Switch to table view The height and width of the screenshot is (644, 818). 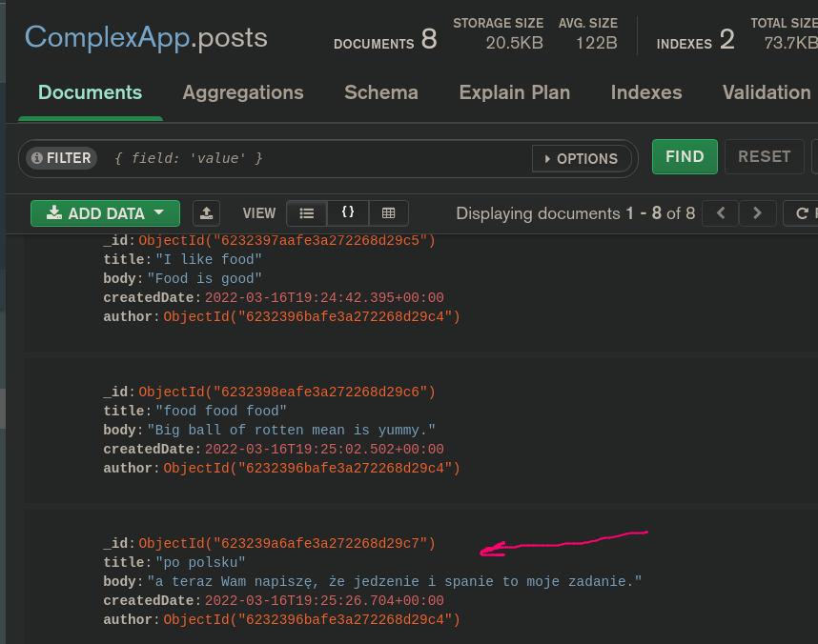(x=388, y=213)
